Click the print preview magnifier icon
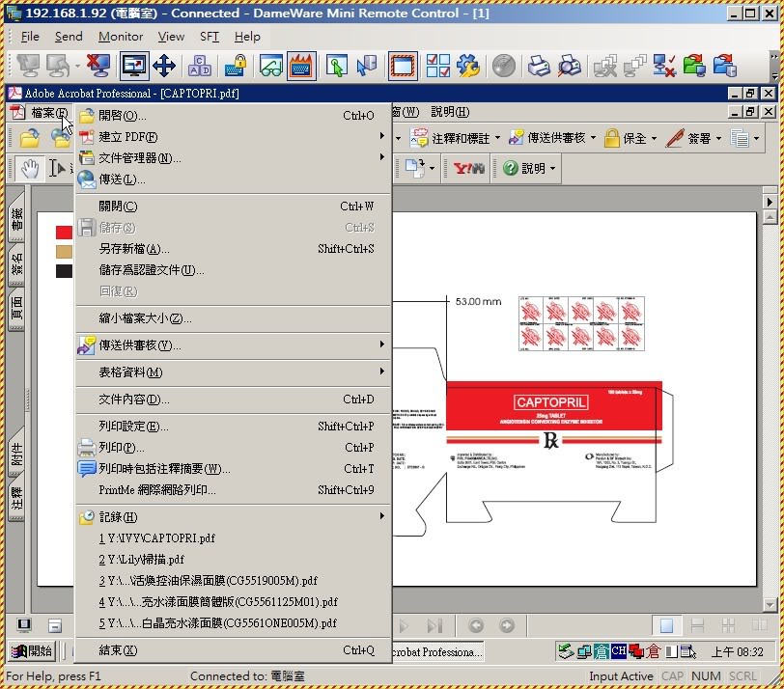Screen dimensions: 784x689 tap(569, 66)
